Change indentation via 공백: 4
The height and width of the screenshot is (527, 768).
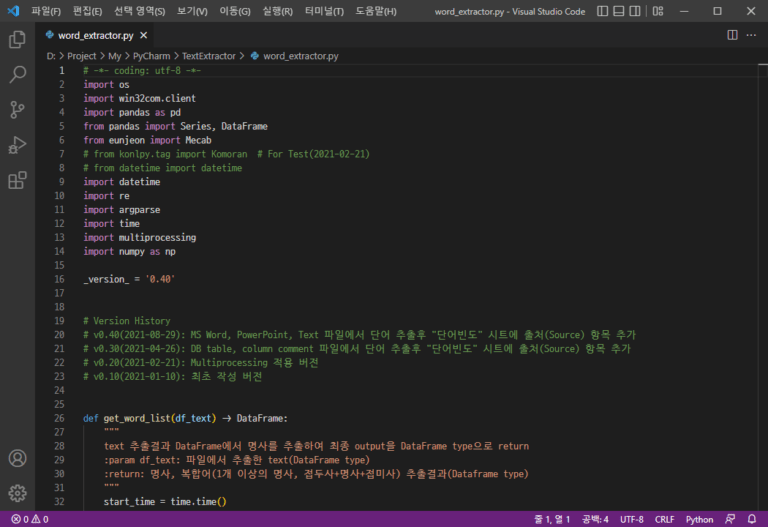coord(595,519)
